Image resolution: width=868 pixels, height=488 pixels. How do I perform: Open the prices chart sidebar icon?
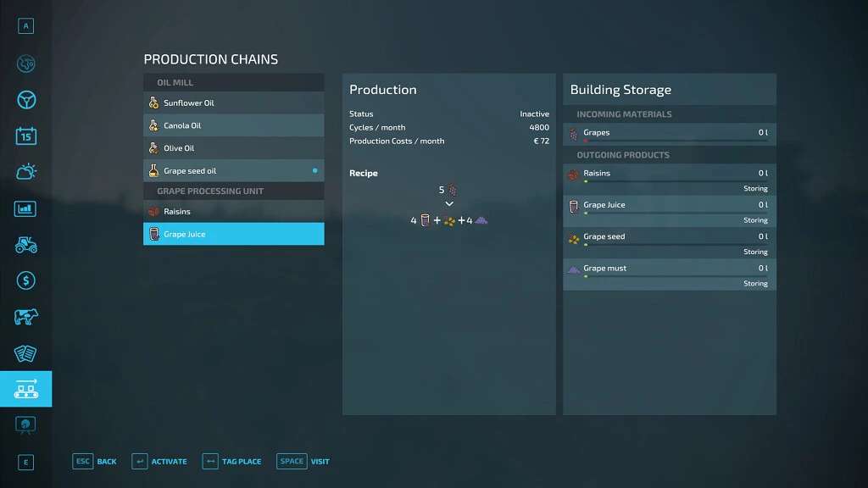25,208
